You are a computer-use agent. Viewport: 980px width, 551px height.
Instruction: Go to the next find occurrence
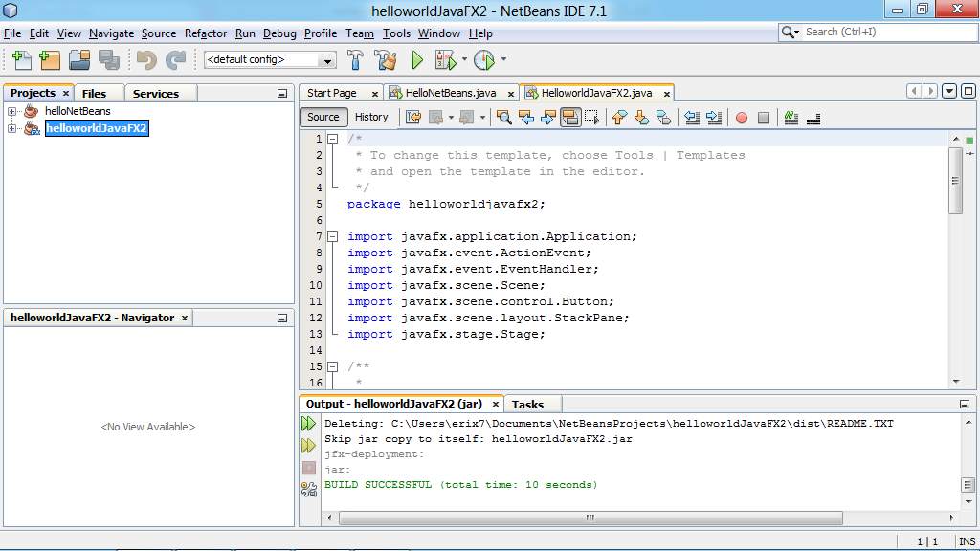click(x=548, y=118)
